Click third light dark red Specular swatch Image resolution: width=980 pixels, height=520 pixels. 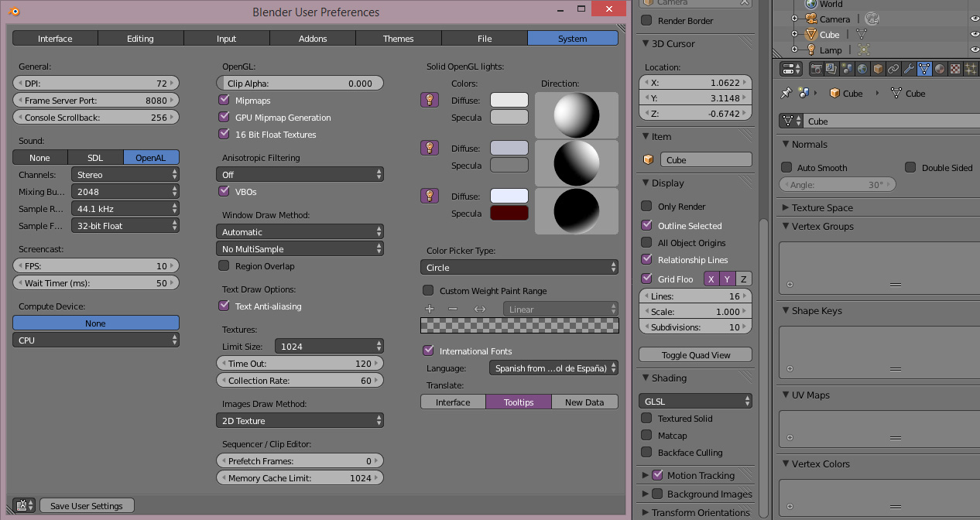(x=509, y=213)
